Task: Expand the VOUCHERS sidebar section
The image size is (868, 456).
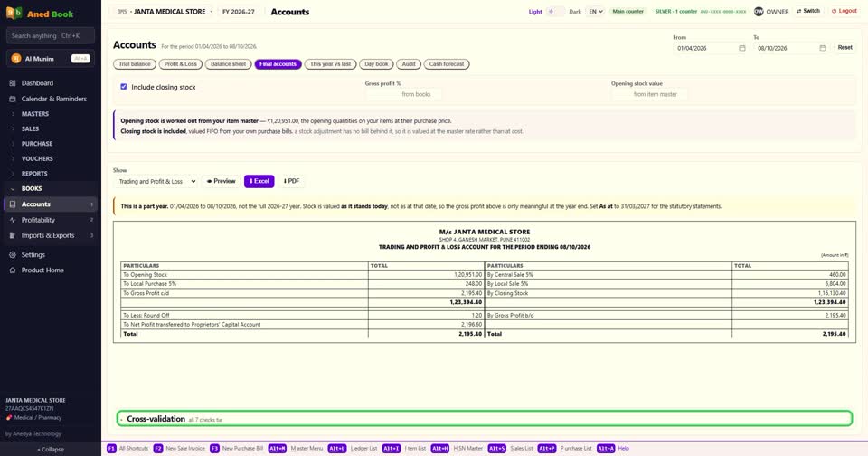Action: click(49, 158)
